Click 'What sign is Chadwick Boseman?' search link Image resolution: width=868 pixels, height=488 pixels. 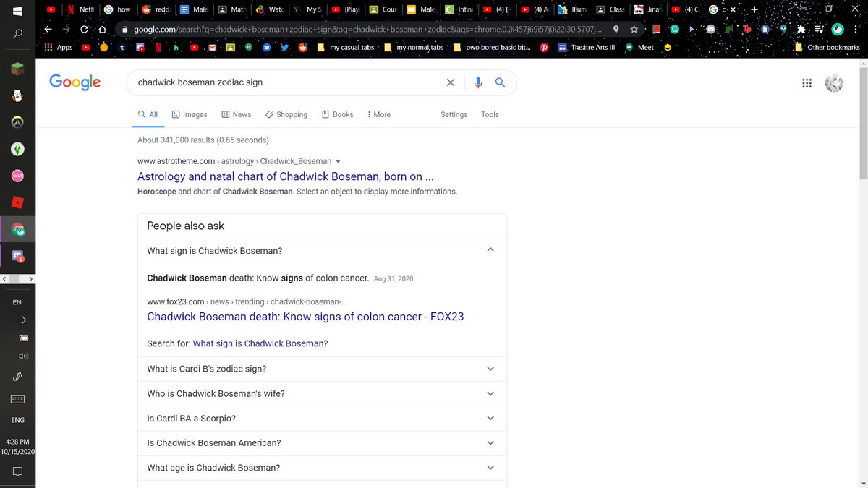(260, 343)
